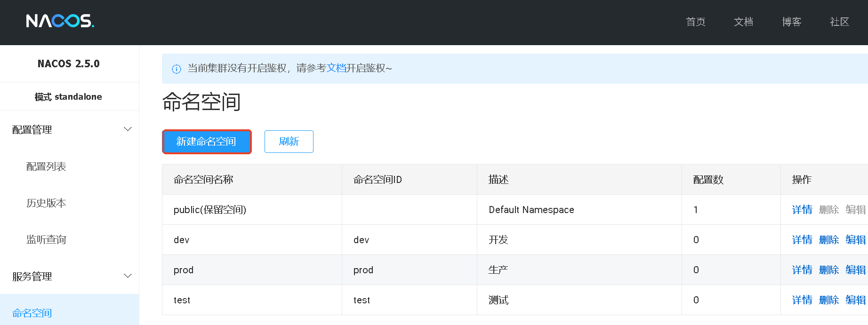The image size is (868, 325).
Task: Open 首页 in the top navigation
Action: [696, 22]
